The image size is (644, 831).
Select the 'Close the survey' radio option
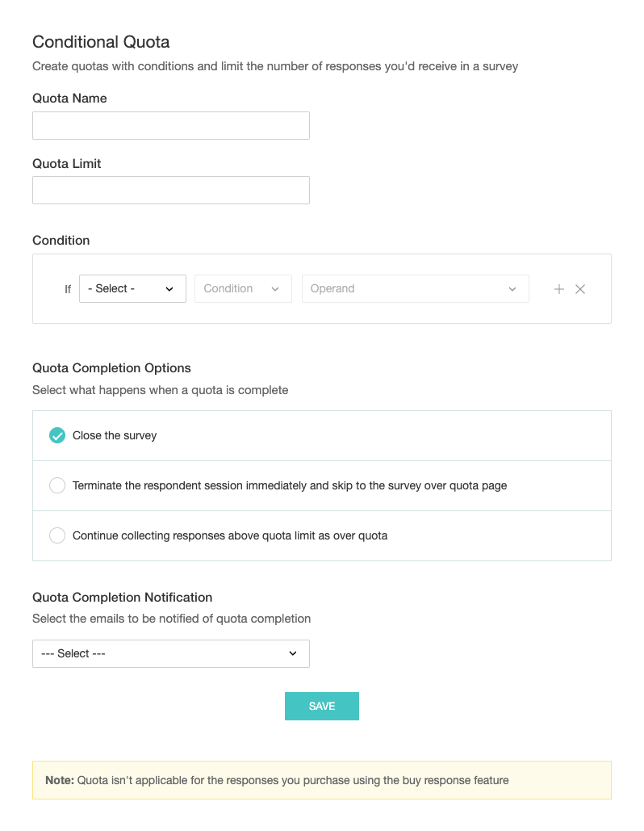tap(57, 435)
